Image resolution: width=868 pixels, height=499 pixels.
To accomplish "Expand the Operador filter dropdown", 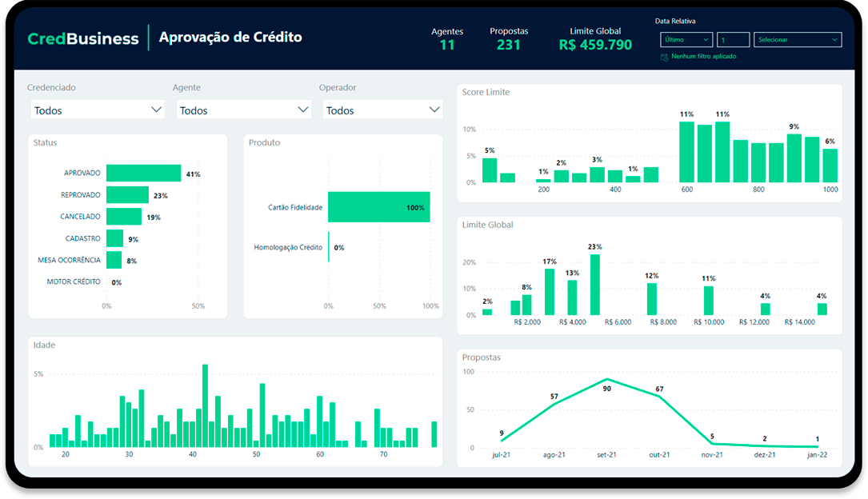I will [x=382, y=109].
